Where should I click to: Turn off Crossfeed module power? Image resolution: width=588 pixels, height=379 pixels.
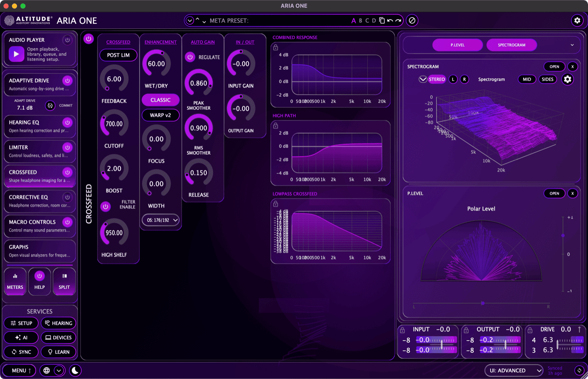[67, 172]
